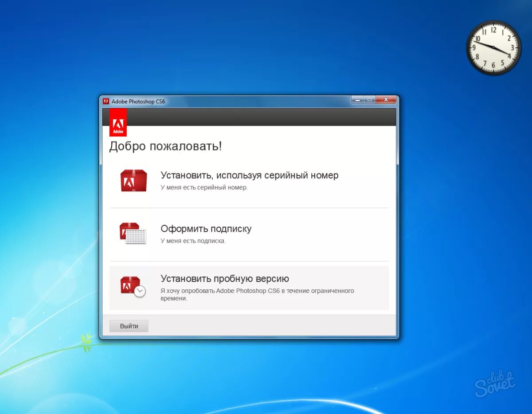
Task: Click text 'У меня есть подписка.'
Action: point(193,241)
